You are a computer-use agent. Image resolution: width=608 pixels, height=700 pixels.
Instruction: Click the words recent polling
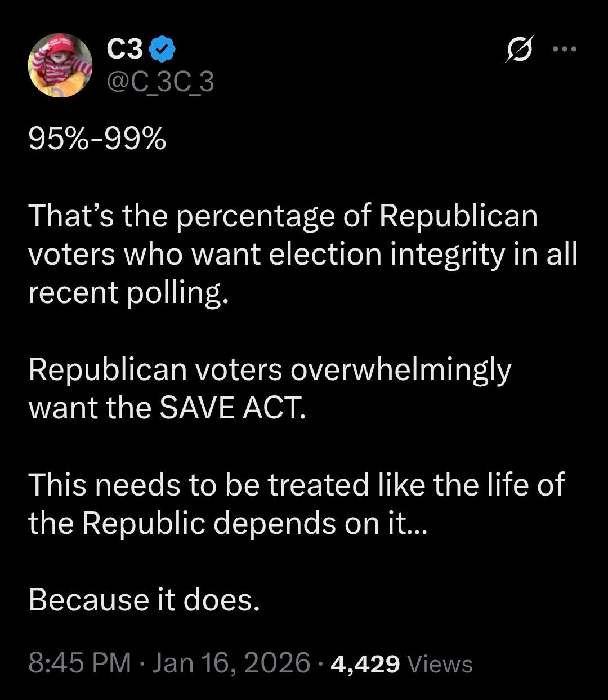[128, 292]
